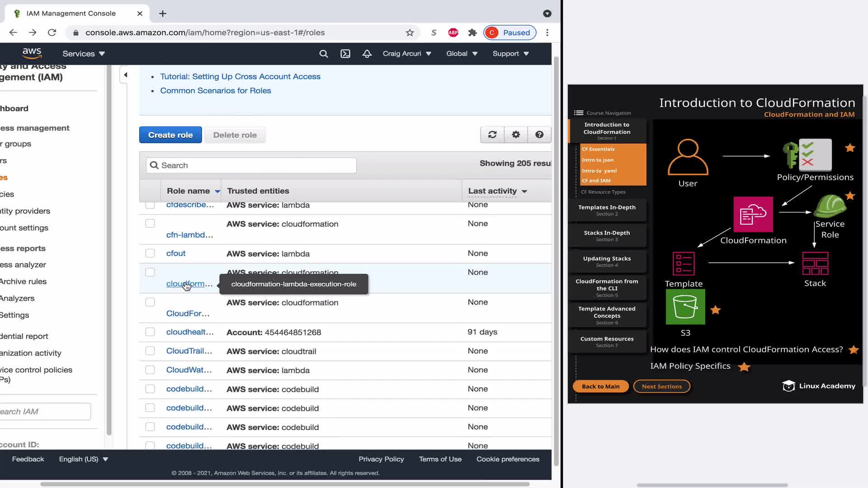Open the CF Essentials course section
Screen dimensions: 868x488
click(x=598, y=149)
